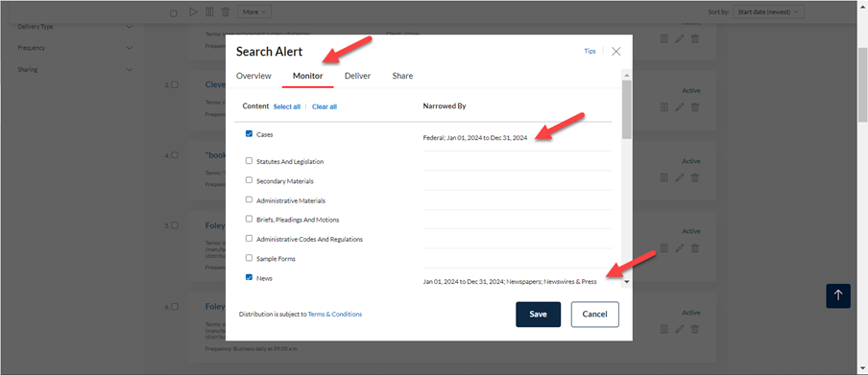
Task: Pause the alert listed above alert 3
Action: pos(664,38)
